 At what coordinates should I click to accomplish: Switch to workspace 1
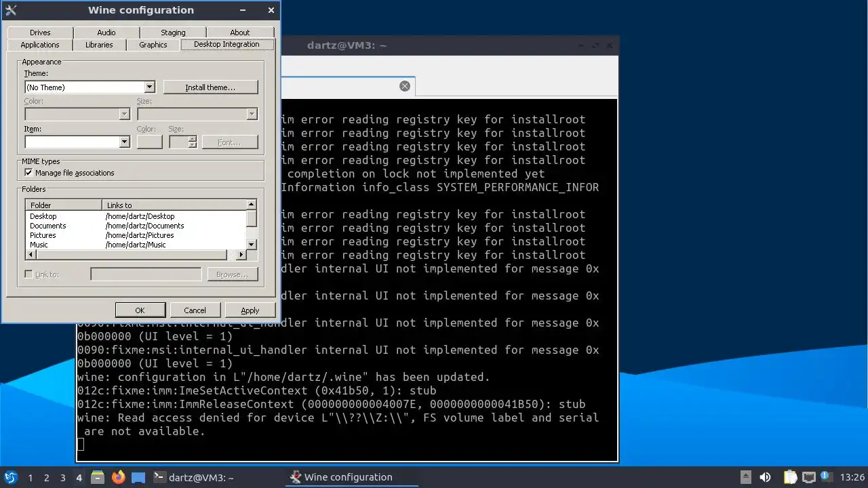[x=30, y=478]
